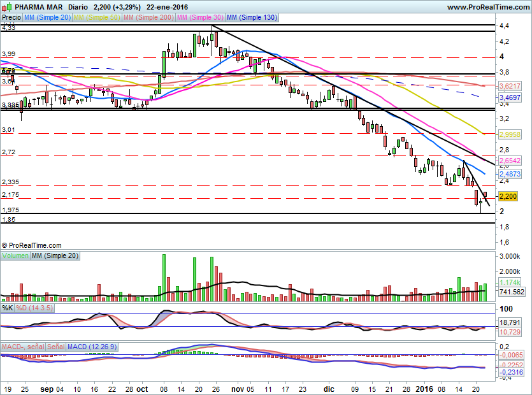Click the 4,4 price axis label
Viewport: 532px width, 395px height.
[x=504, y=25]
